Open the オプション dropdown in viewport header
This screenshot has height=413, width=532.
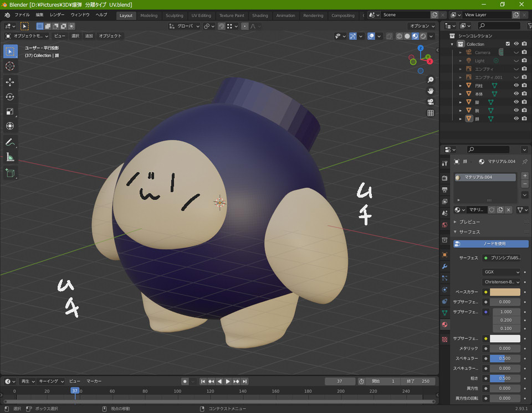click(422, 26)
